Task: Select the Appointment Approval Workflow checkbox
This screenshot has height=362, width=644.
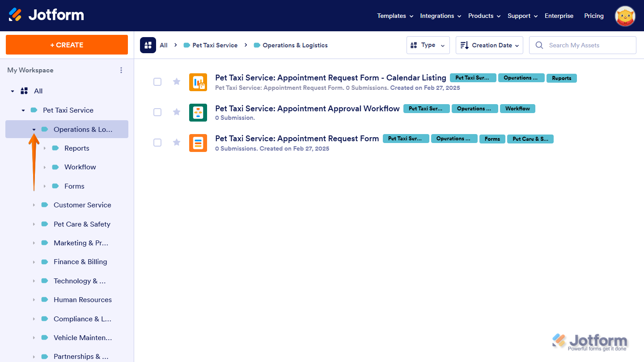Action: (157, 112)
